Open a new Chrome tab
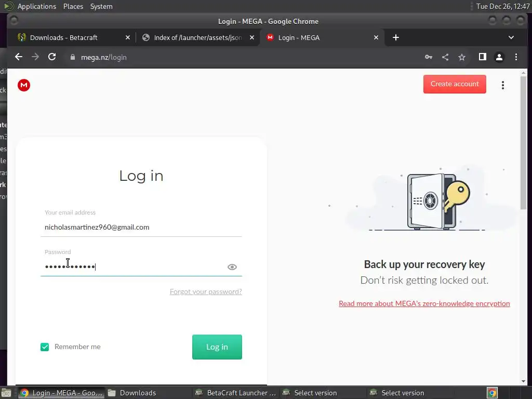 pos(395,37)
